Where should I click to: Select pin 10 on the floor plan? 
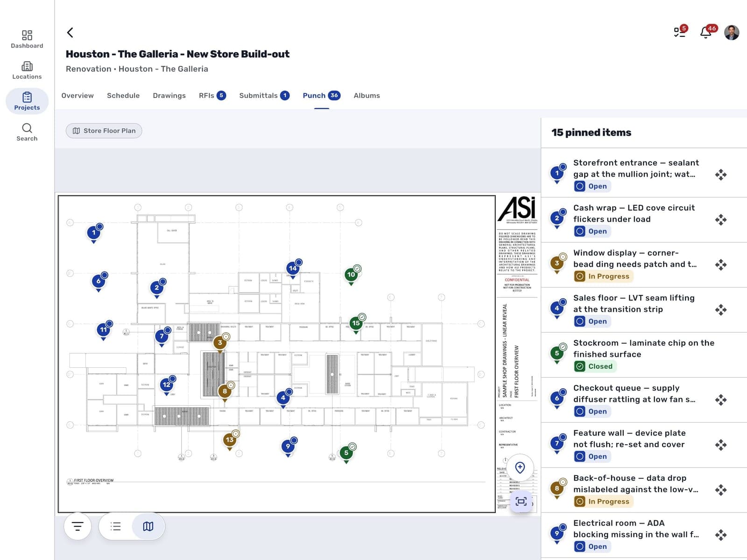tap(352, 275)
